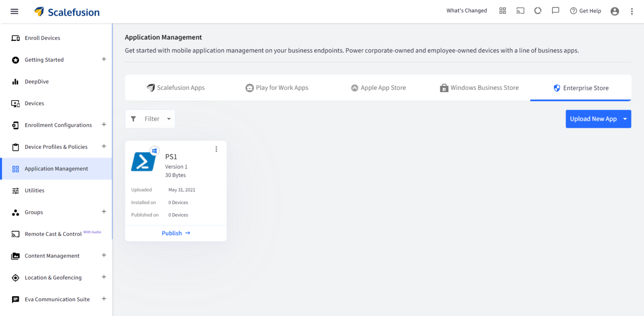Open PS1 app card three-dot menu

coord(216,149)
